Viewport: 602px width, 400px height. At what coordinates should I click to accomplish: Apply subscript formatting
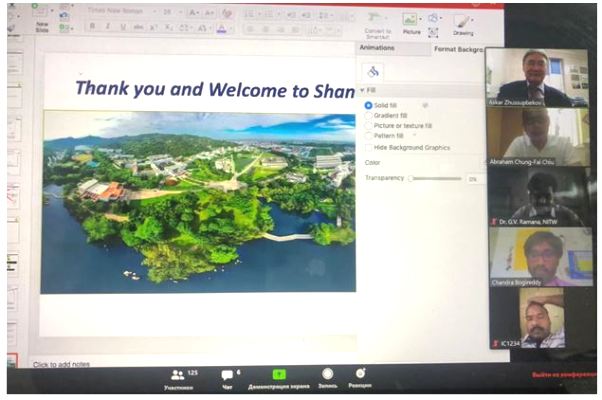[x=169, y=28]
